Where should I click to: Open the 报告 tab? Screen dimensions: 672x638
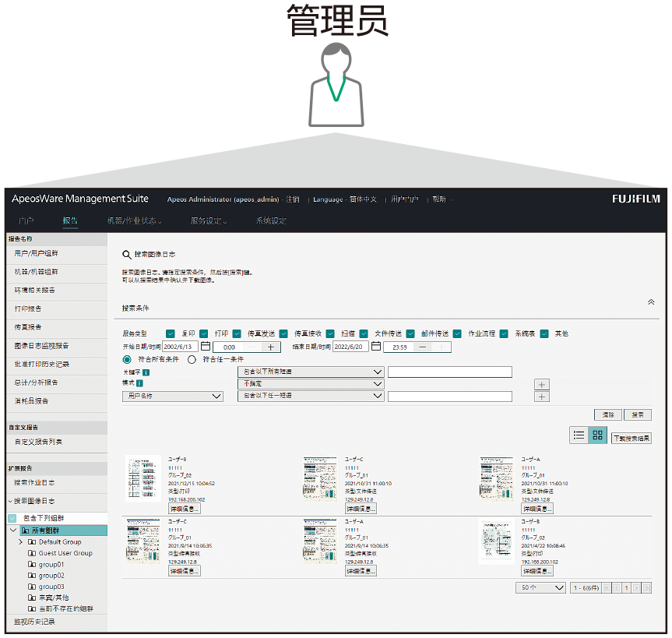coord(70,220)
